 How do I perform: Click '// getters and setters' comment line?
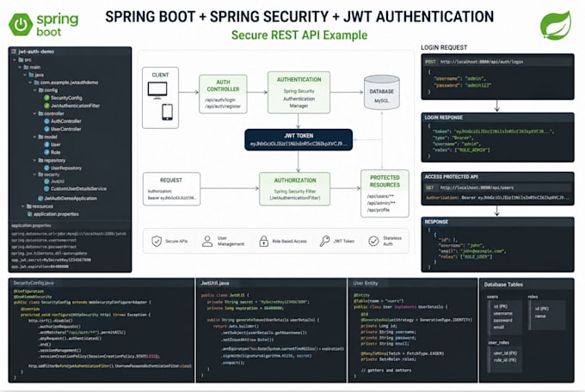(x=386, y=371)
